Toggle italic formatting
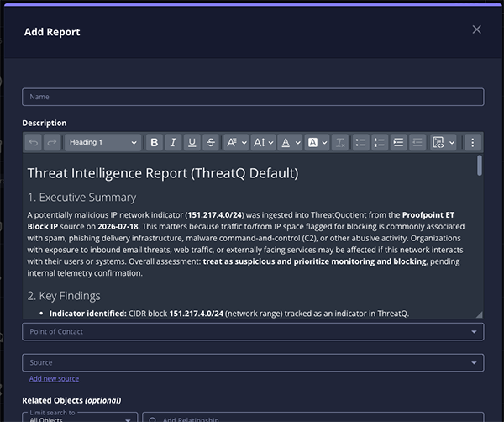504x422 pixels. [173, 142]
